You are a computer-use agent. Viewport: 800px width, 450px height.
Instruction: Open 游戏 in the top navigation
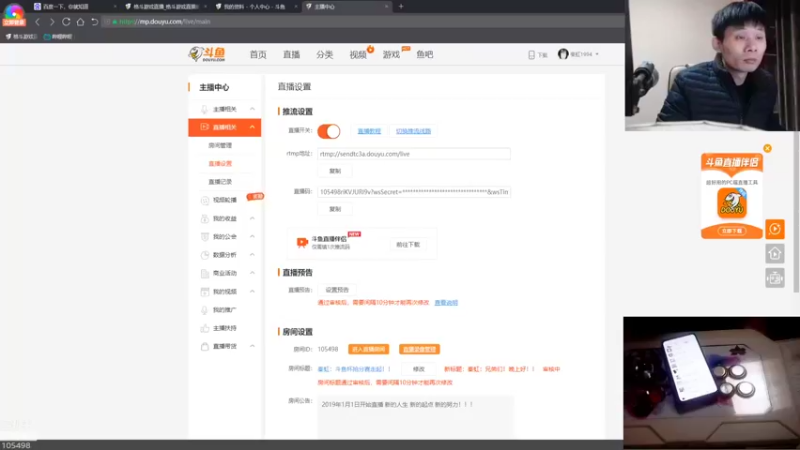click(x=391, y=55)
